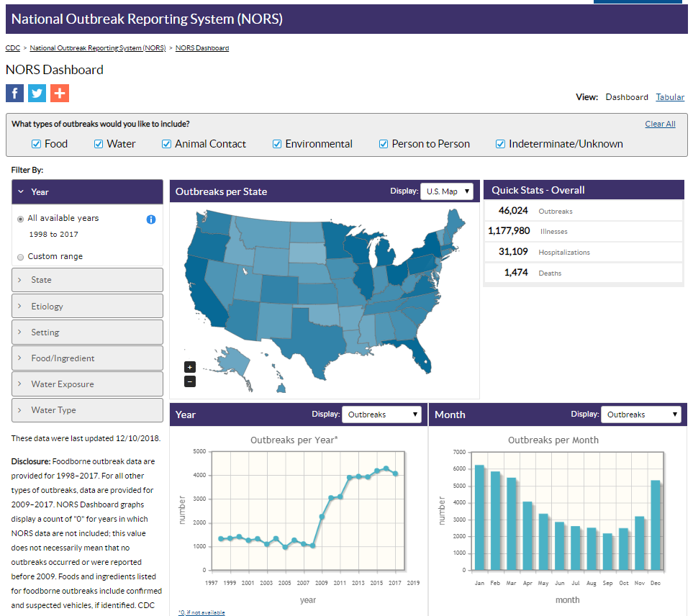Open the AddThis share options
This screenshot has height=616, width=693.
pyautogui.click(x=59, y=93)
